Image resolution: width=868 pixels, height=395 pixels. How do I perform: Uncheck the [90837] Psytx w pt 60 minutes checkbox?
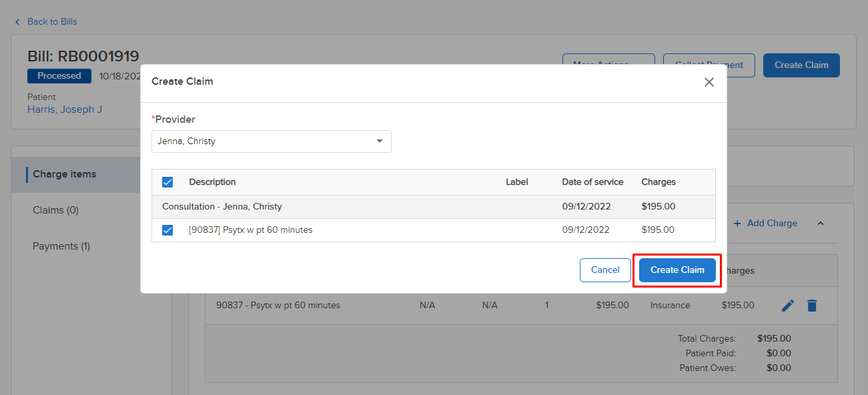(x=167, y=230)
